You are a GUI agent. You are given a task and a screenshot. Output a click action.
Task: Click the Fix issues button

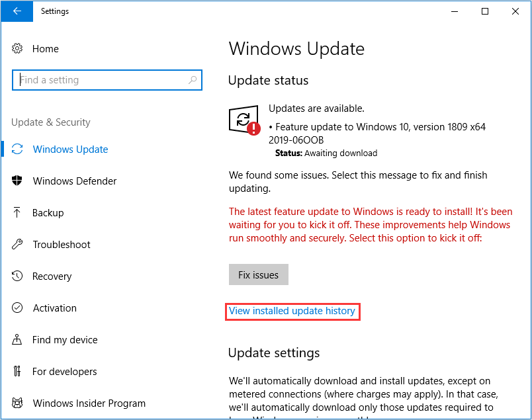coord(259,274)
